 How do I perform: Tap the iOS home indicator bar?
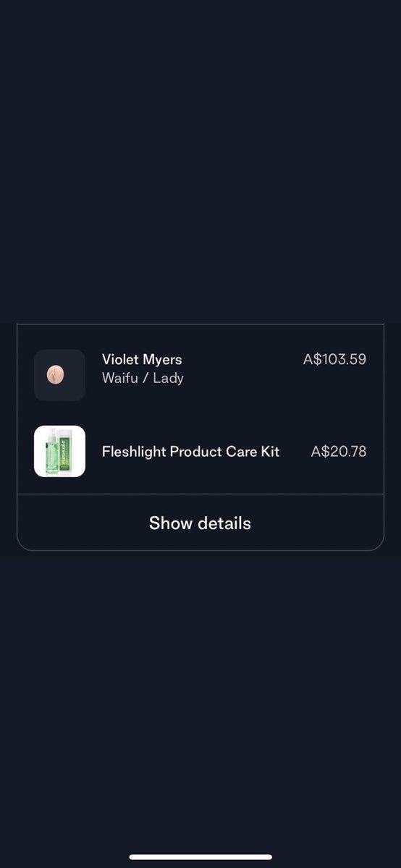tap(200, 857)
